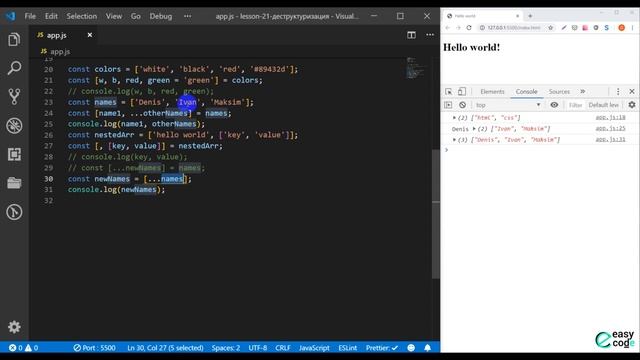Open the Debug view in activity bar
Viewport: 640px width, 360px height.
click(x=14, y=126)
